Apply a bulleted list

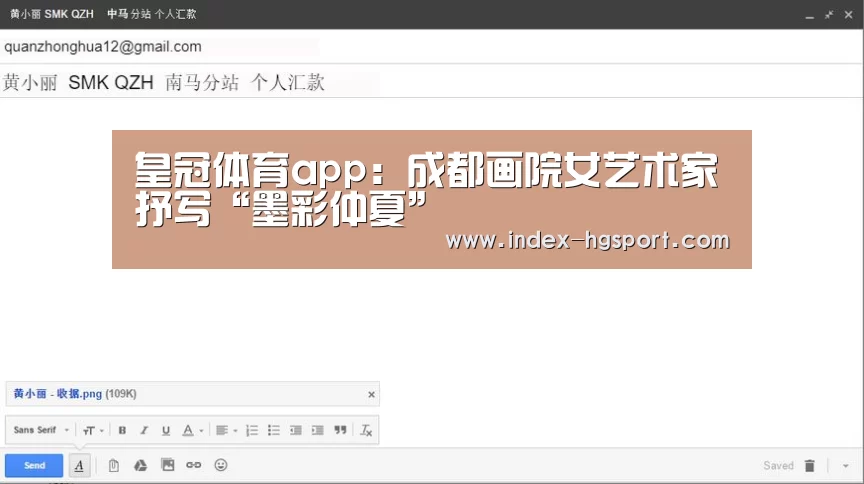tap(274, 431)
